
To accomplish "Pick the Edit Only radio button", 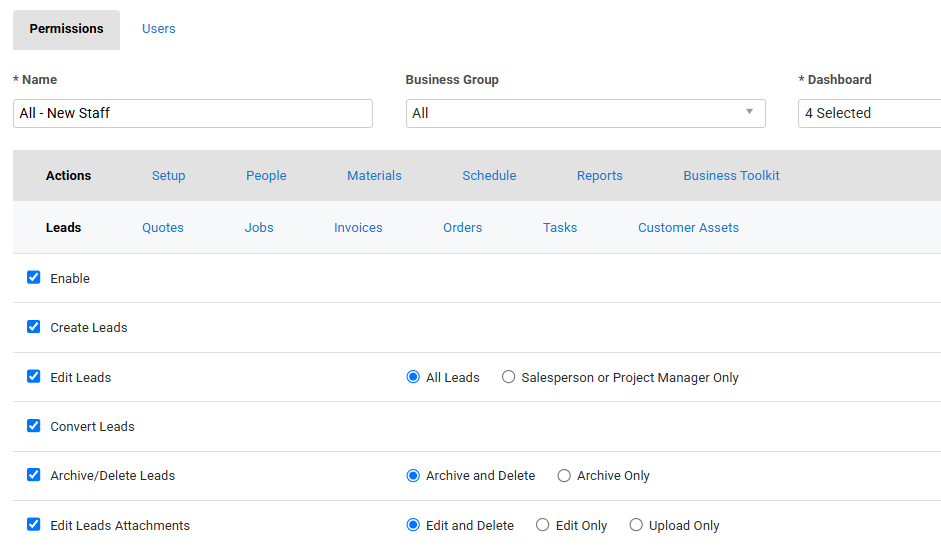I will coord(543,526).
